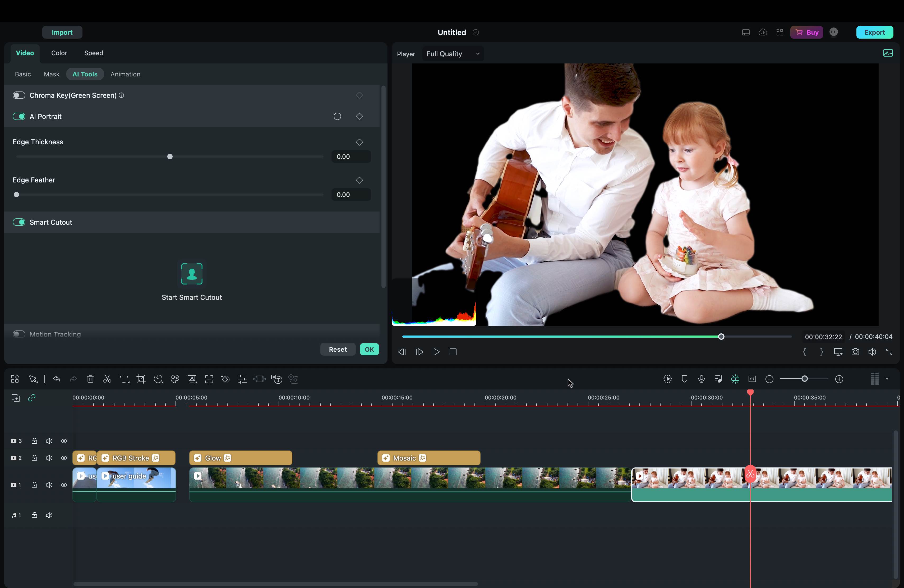
Task: Click the Text tool icon
Action: coord(124,379)
